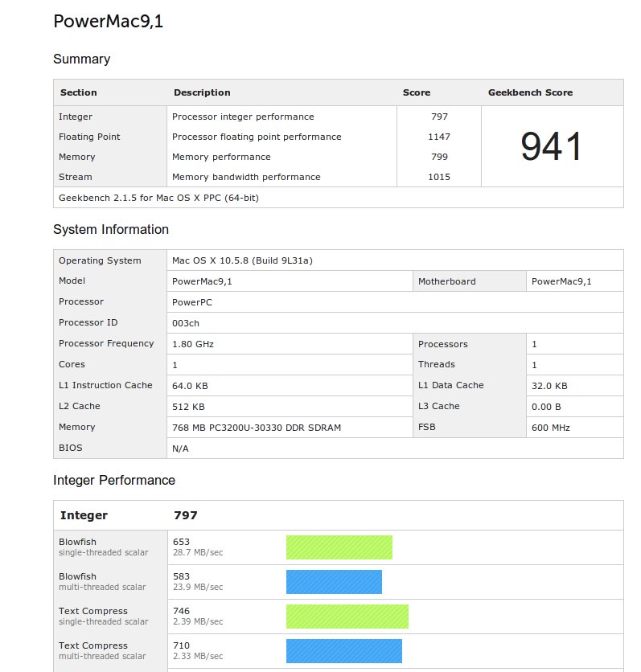Viewport: 641px width, 672px height.
Task: Click the Processor ID value 003ch
Action: 186,323
